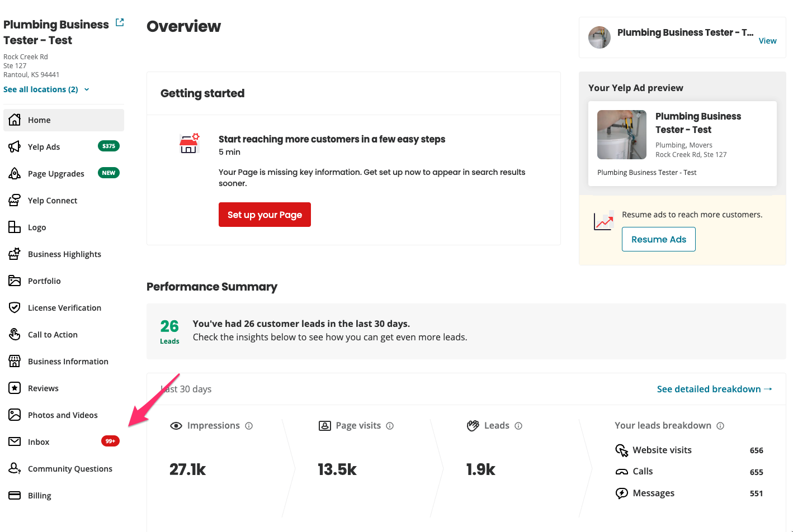Click info icon next to Page visits
This screenshot has width=793, height=532.
pyautogui.click(x=390, y=426)
